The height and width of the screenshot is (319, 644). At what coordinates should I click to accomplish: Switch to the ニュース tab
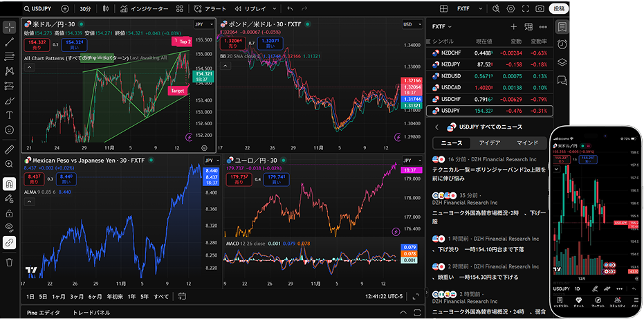452,143
